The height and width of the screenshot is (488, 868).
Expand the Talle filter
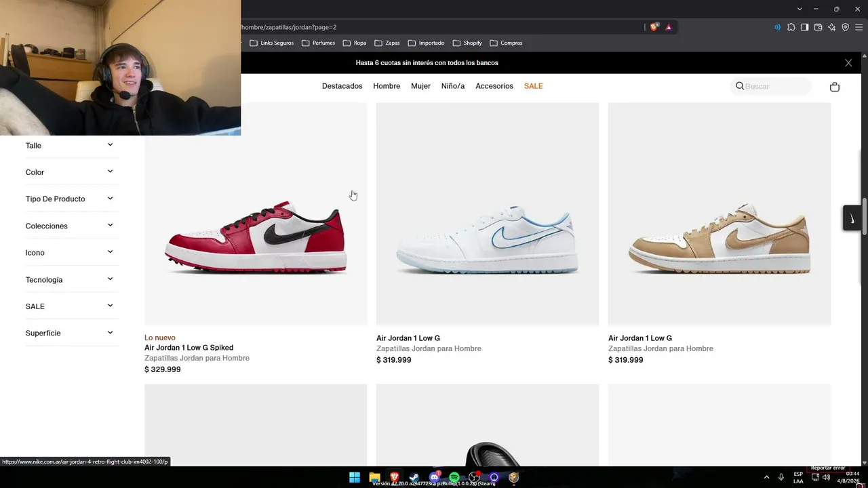point(72,145)
